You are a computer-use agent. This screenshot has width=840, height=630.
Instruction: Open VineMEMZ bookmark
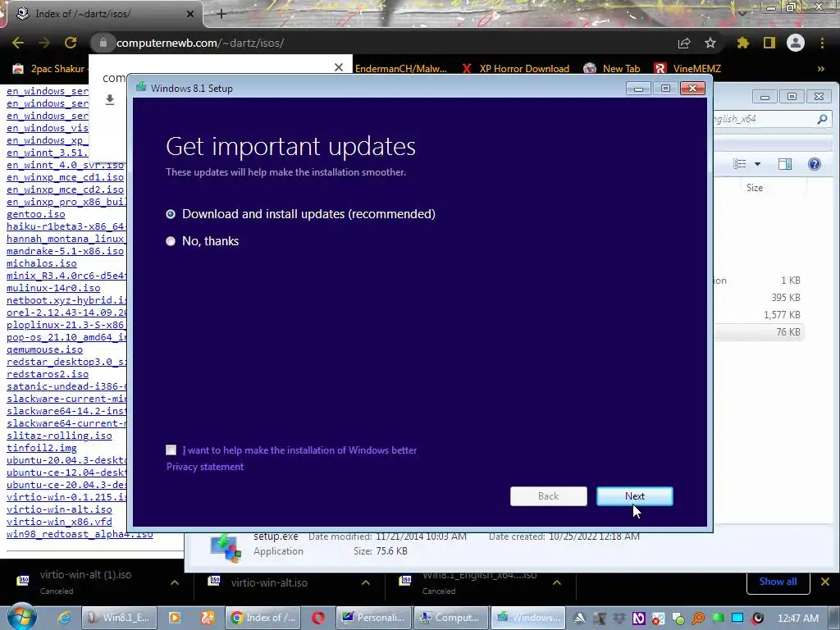tap(688, 69)
